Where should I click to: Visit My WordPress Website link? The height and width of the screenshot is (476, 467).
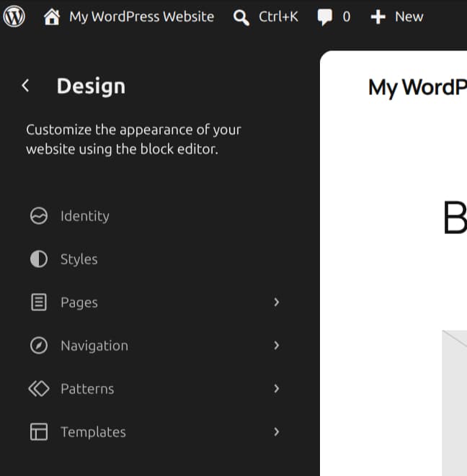141,17
